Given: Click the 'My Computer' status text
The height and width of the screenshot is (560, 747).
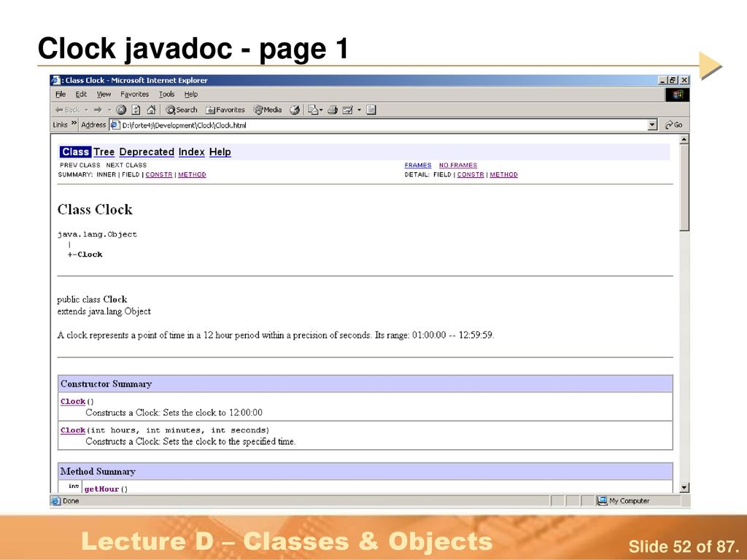Looking at the screenshot, I should pos(630,501).
